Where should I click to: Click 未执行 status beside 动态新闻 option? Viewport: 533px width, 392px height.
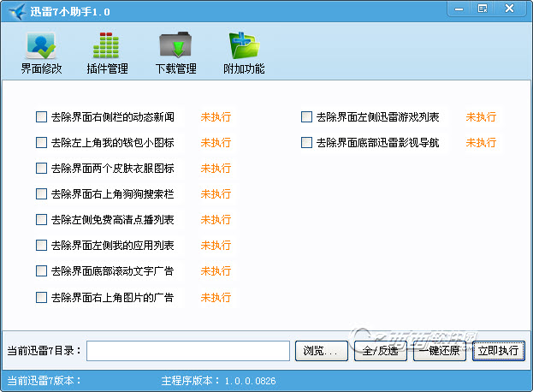coord(216,117)
